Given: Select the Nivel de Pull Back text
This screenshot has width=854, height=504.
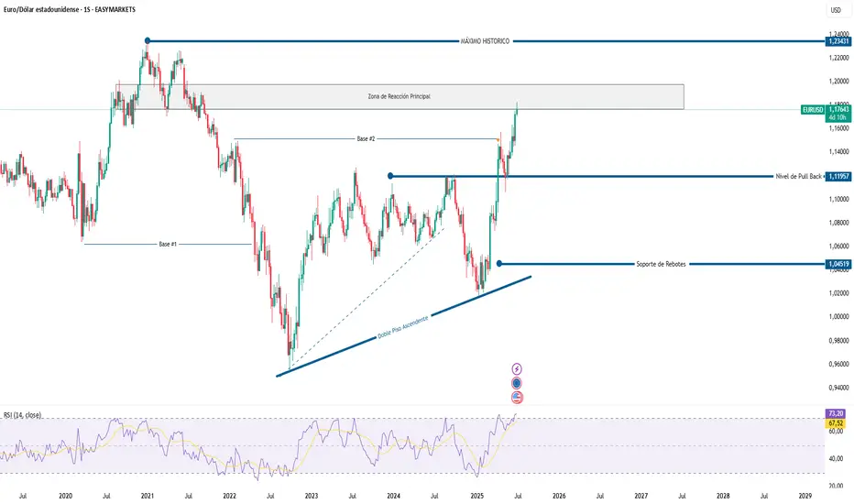Looking at the screenshot, I should (x=798, y=176).
